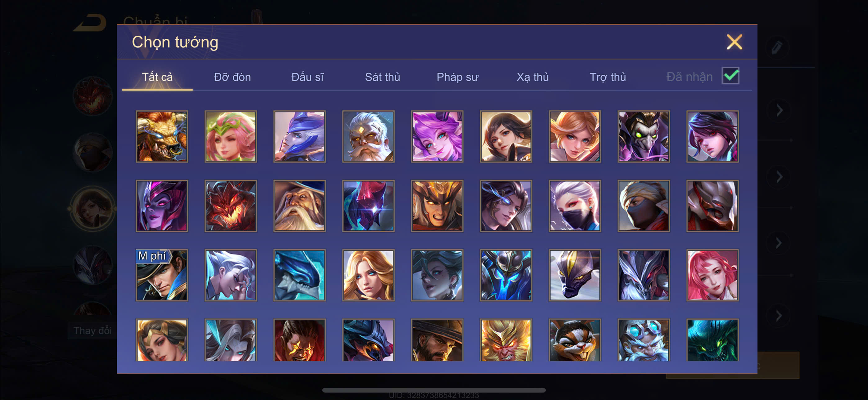Screen dimensions: 868x400
Task: Select the golden lion beast hero portrait
Action: tap(162, 136)
